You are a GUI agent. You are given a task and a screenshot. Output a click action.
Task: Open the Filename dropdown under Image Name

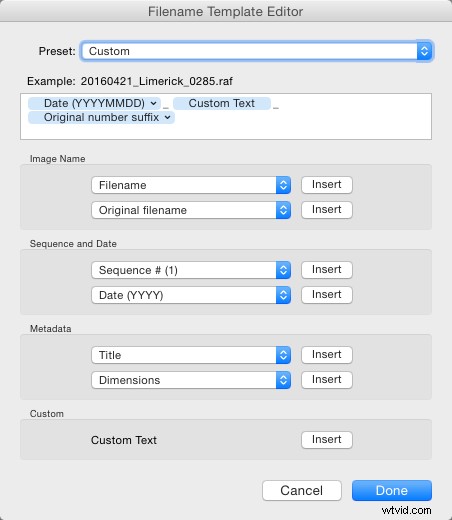tap(191, 185)
